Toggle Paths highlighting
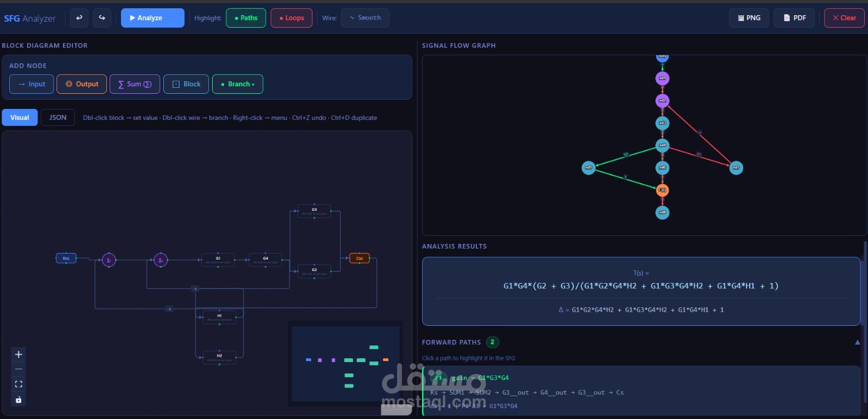The width and height of the screenshot is (868, 419). [x=246, y=18]
